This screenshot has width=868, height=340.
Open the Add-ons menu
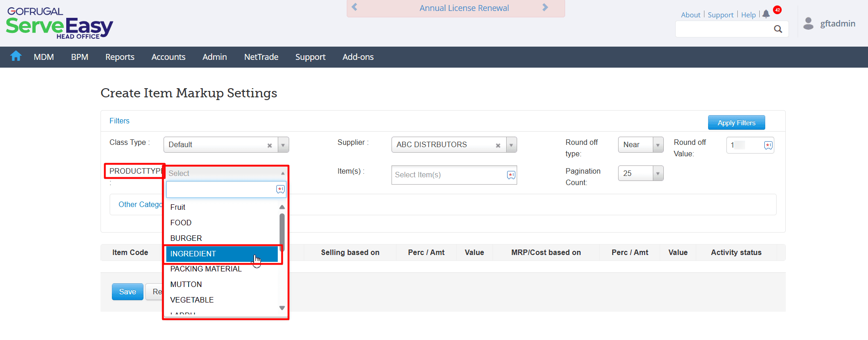point(358,57)
